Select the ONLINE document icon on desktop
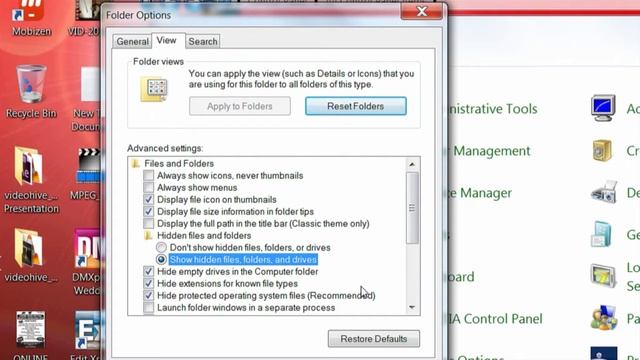The image size is (640, 360). [x=30, y=330]
